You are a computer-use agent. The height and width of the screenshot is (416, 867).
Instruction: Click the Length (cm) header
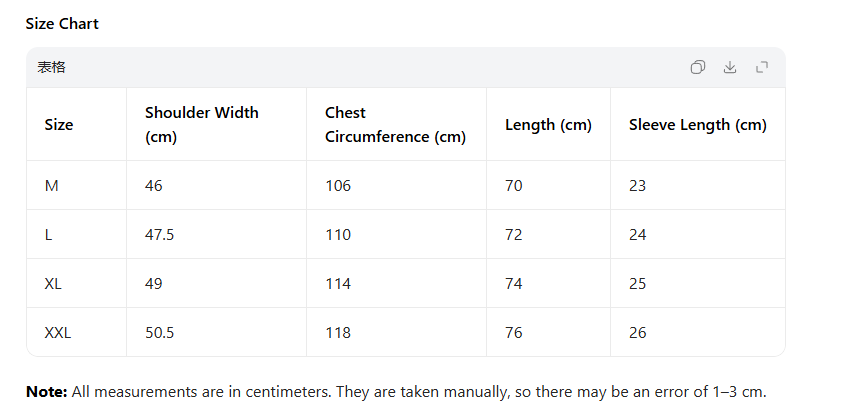548,125
